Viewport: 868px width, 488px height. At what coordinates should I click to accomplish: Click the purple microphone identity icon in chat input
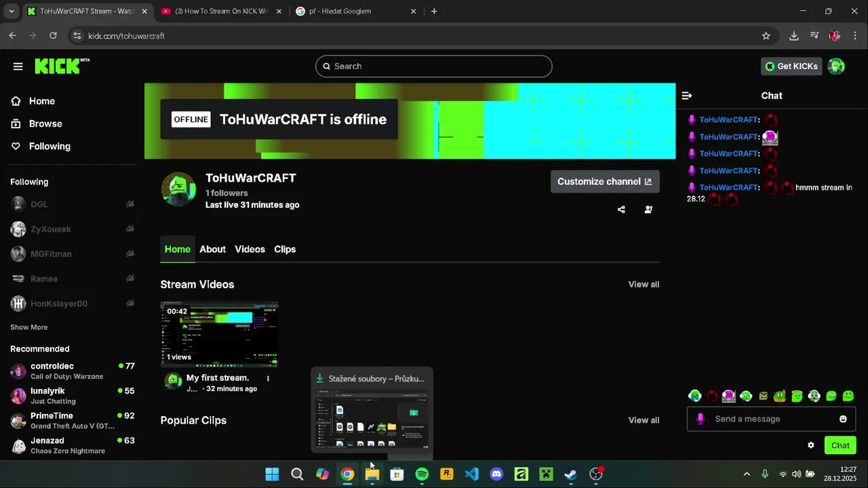click(x=701, y=419)
